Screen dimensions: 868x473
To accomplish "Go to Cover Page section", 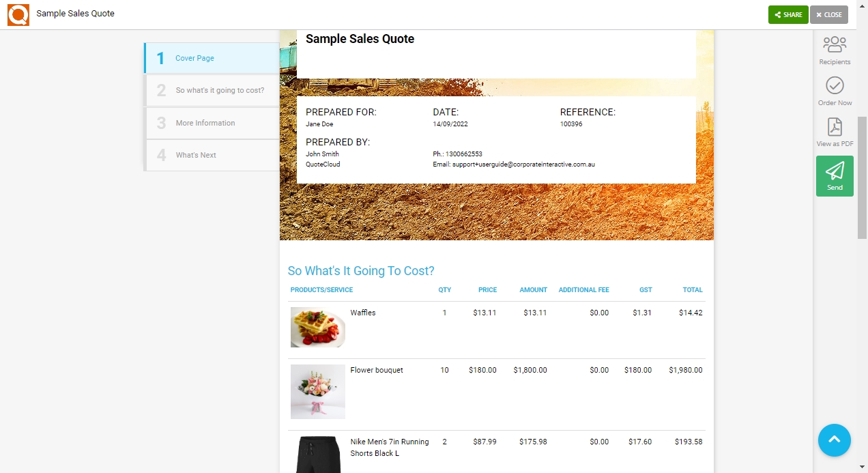I will (x=212, y=58).
